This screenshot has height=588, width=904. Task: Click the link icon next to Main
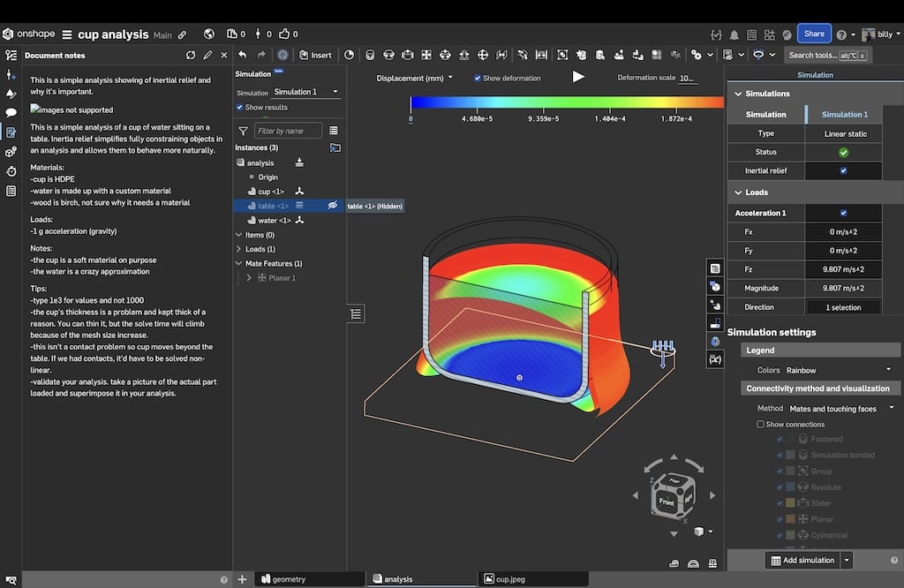pos(182,35)
